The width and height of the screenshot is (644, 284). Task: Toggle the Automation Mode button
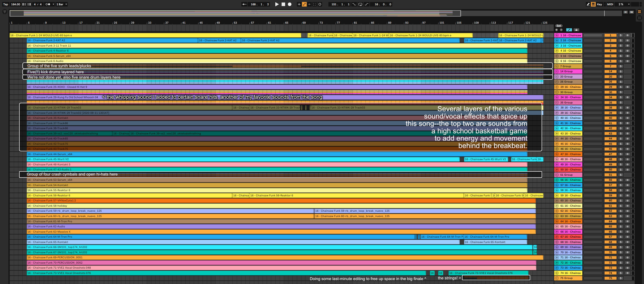569,30
